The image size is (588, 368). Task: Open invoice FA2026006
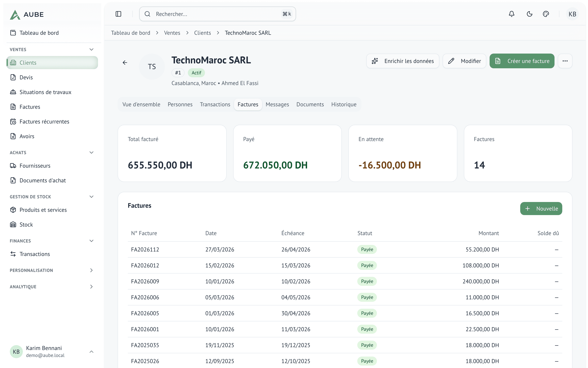click(x=145, y=297)
